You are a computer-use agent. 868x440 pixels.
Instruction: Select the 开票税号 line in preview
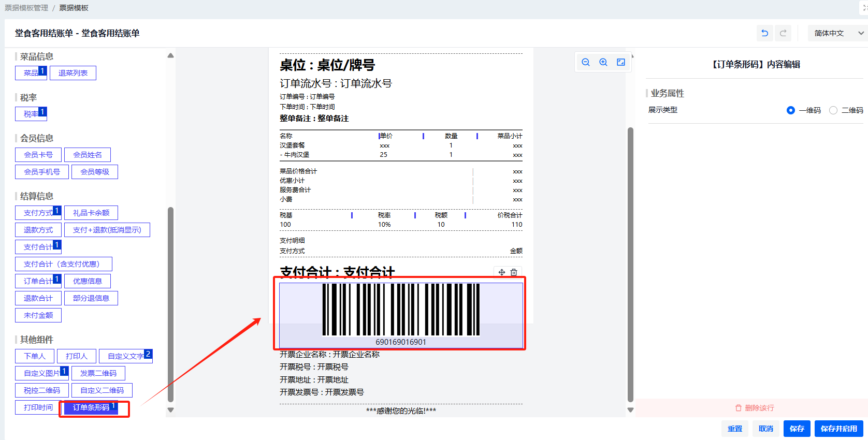click(x=314, y=367)
